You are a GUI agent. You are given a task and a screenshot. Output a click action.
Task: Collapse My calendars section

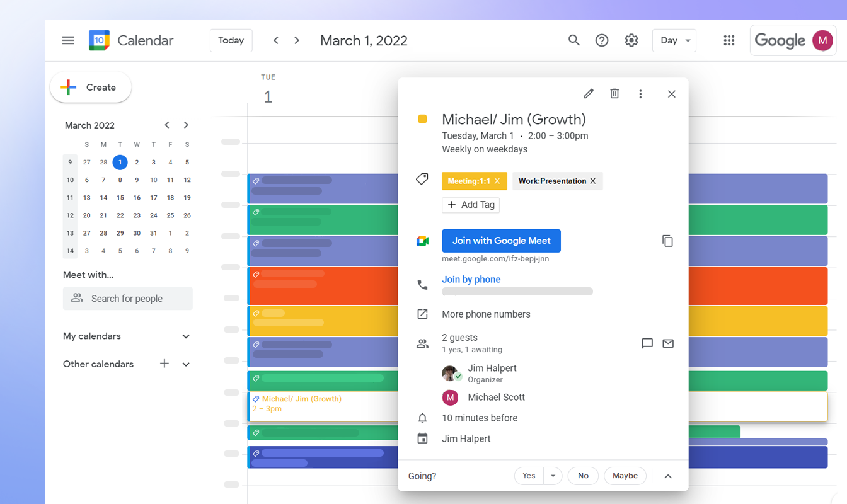186,336
